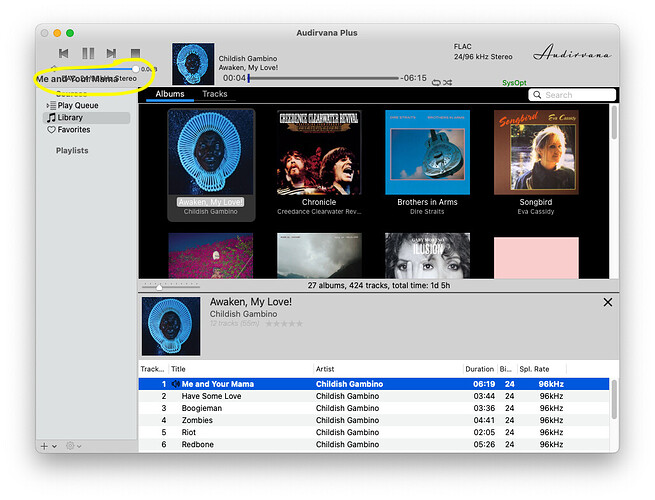Click the now playing artwork in header
The image size is (655, 500).
(193, 63)
